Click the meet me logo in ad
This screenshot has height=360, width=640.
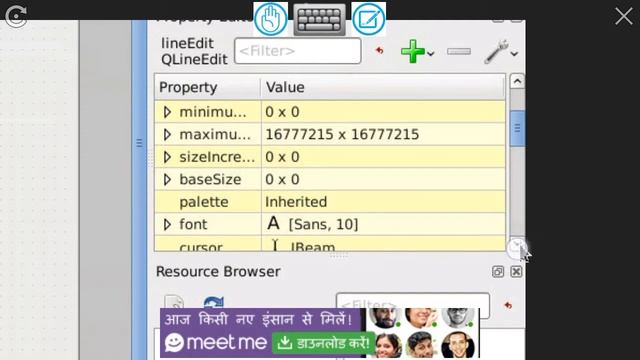216,342
